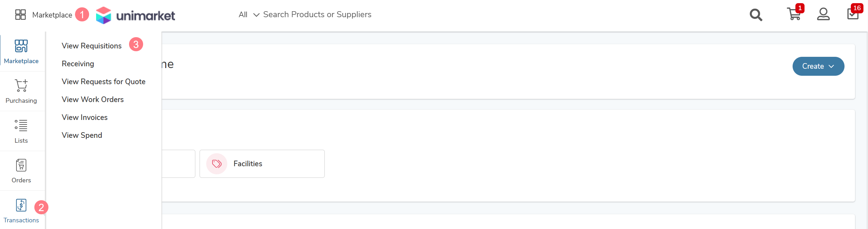868x229 pixels.
Task: Click the search magnifier icon
Action: click(756, 15)
